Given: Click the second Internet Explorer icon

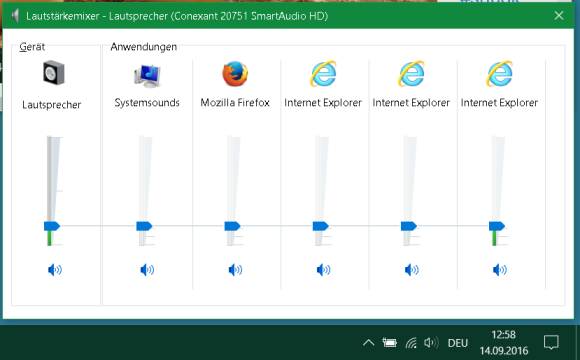Looking at the screenshot, I should pos(411,74).
